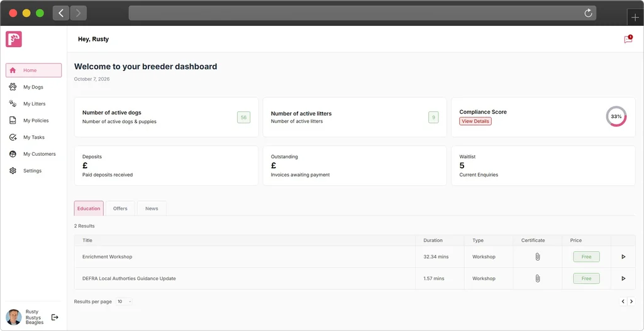Click the My Dogs paw icon
Image resolution: width=644 pixels, height=331 pixels.
(x=13, y=87)
